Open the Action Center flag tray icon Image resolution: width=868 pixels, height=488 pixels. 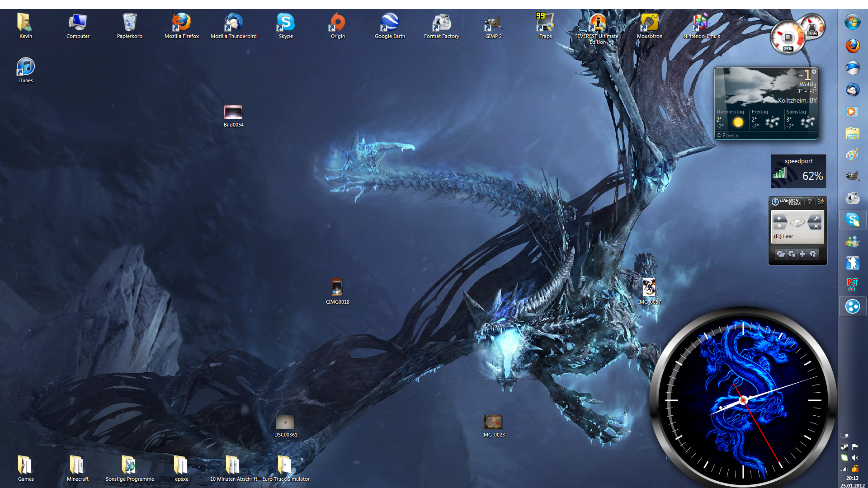point(855,447)
